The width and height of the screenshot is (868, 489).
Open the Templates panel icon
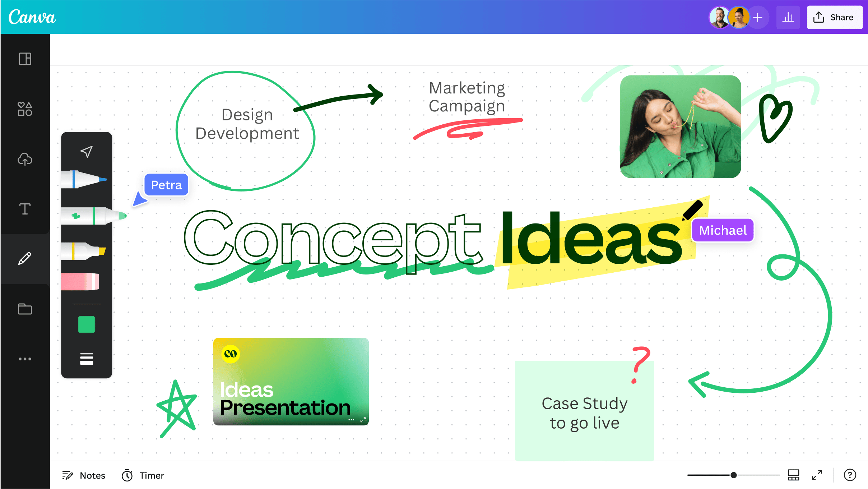[x=25, y=59]
